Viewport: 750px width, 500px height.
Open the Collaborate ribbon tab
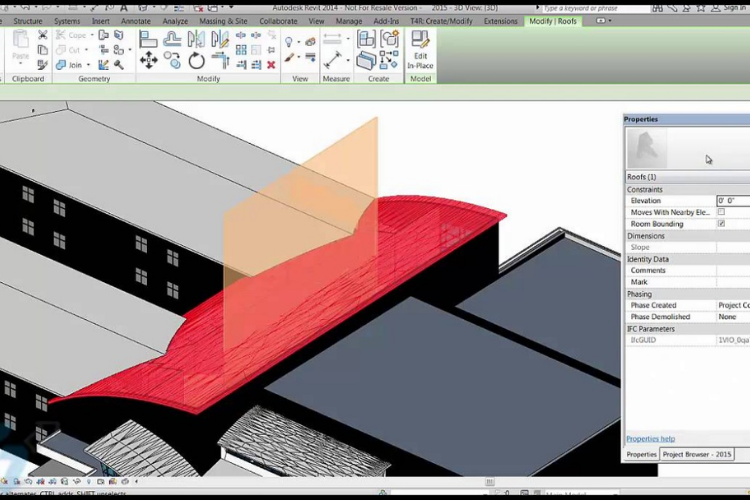tap(278, 21)
